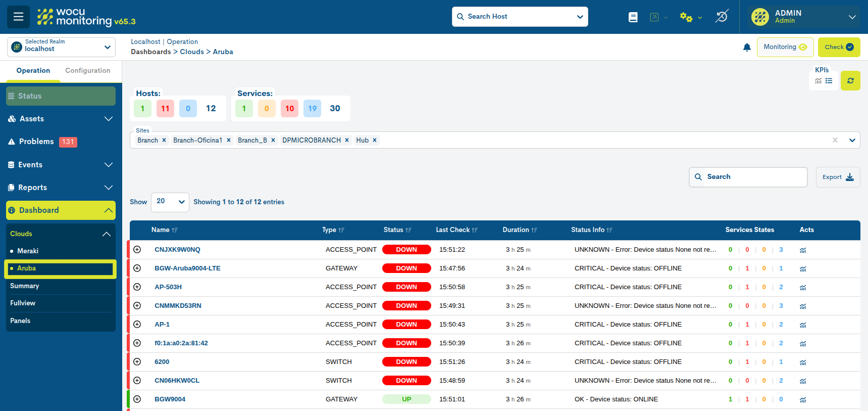Click the yellow refresh icon button
868x411 pixels.
(850, 81)
